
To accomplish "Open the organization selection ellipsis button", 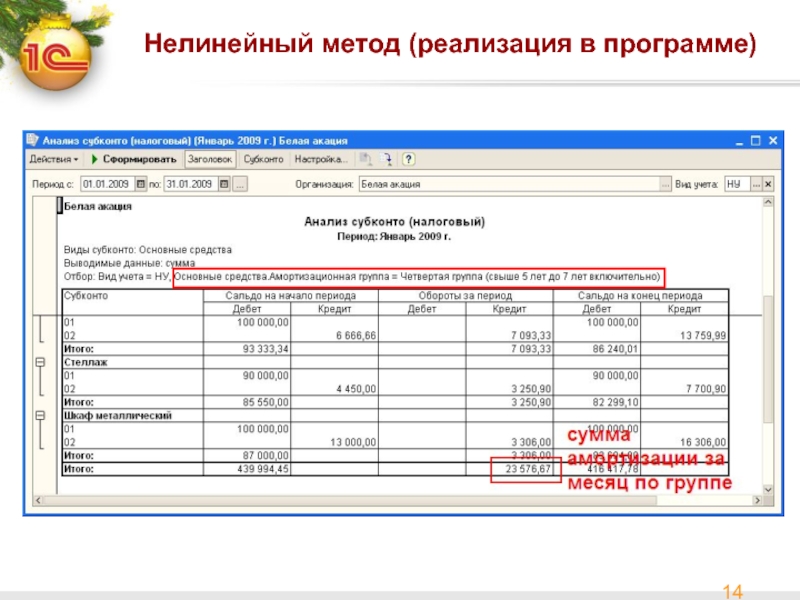I will [x=665, y=184].
